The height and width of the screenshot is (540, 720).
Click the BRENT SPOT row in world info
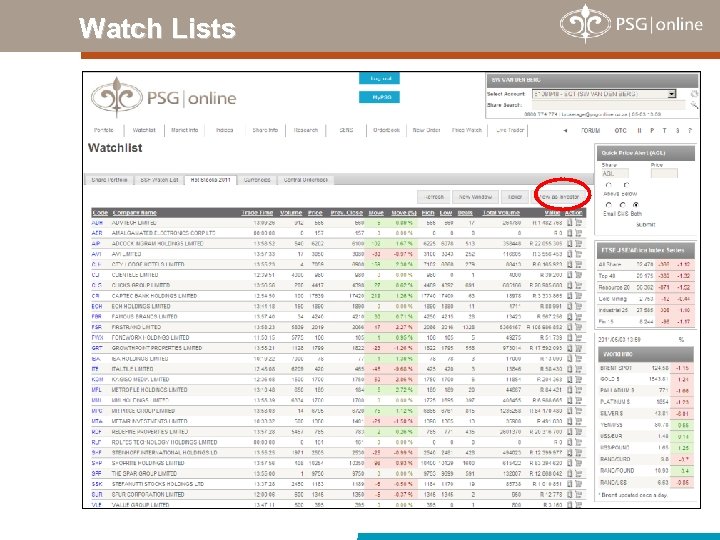646,368
